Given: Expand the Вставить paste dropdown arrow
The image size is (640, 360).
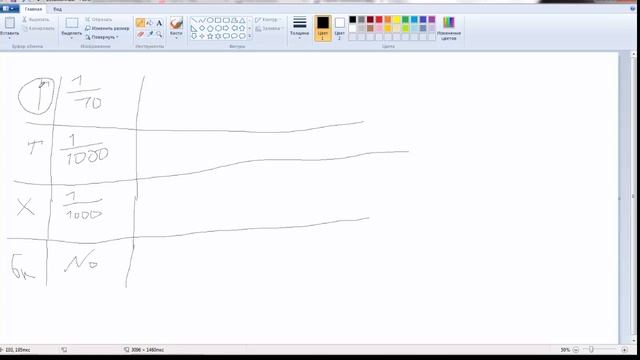Looking at the screenshot, I should pyautogui.click(x=10, y=38).
